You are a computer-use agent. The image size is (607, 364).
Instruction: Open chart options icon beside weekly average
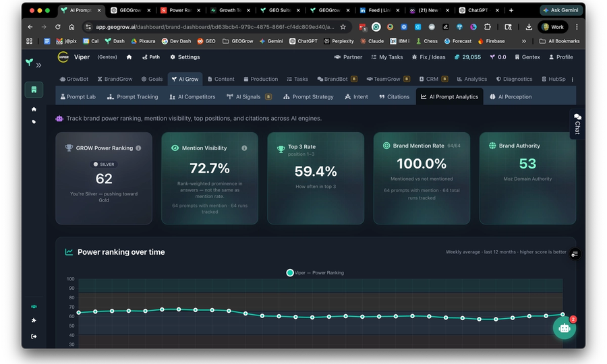575,253
